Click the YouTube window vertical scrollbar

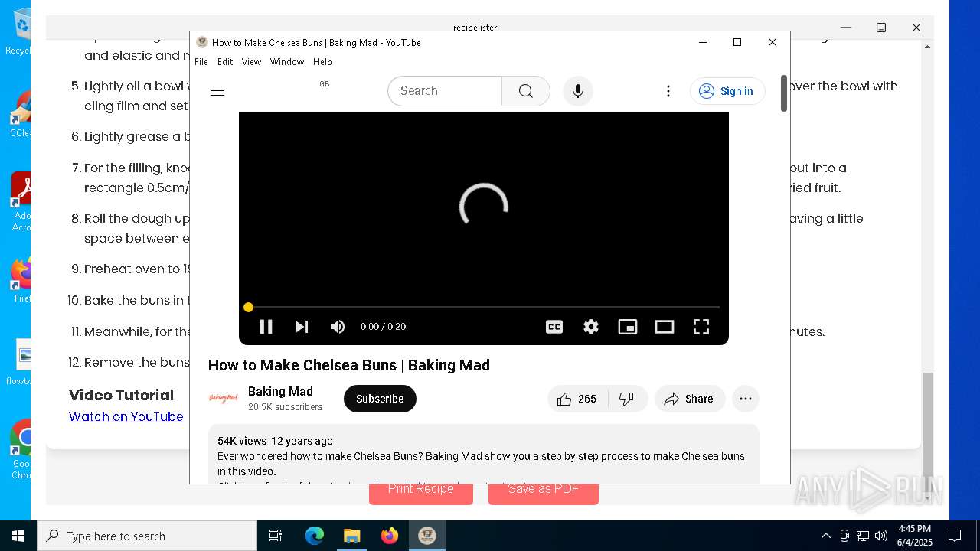[784, 93]
